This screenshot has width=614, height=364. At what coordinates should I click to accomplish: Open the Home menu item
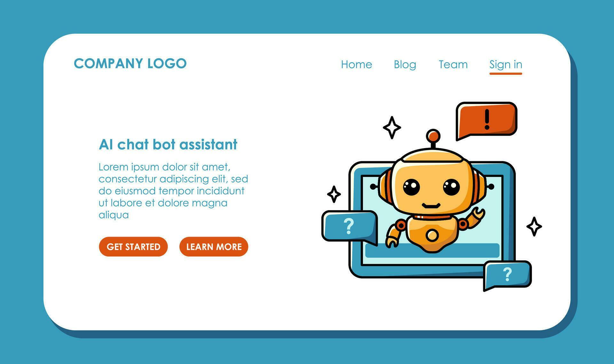tap(357, 64)
